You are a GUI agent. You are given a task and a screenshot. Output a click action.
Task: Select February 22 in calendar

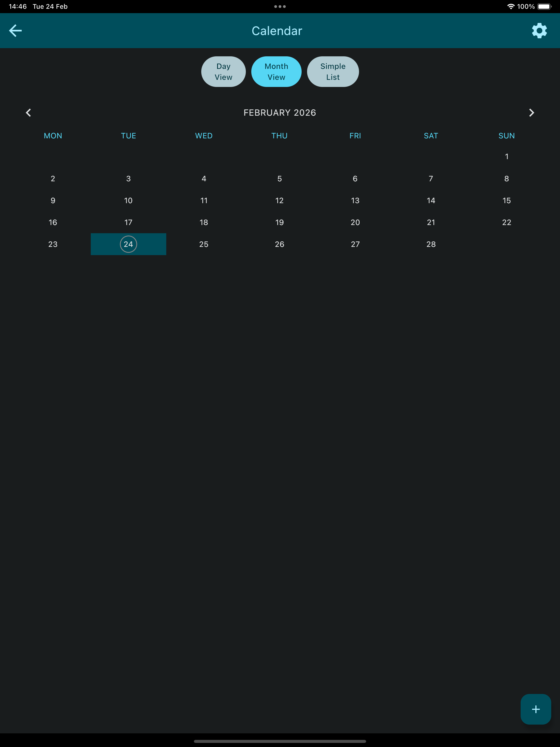pos(507,223)
